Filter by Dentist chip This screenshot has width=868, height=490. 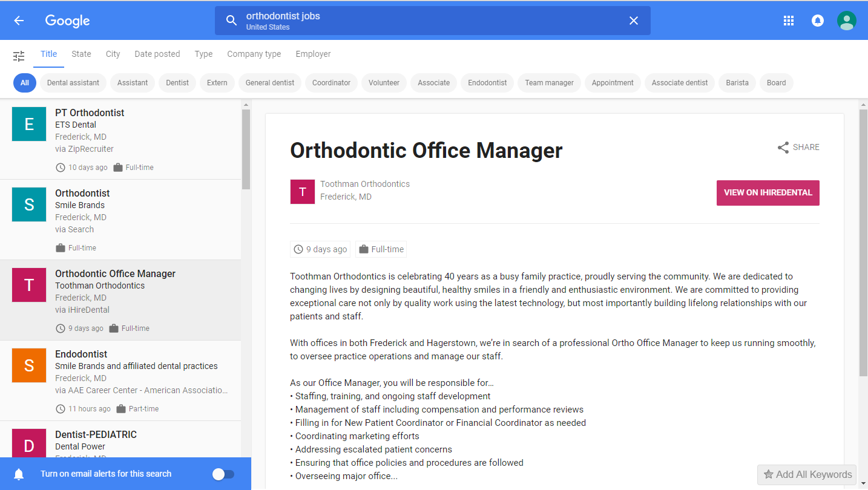pyautogui.click(x=177, y=83)
